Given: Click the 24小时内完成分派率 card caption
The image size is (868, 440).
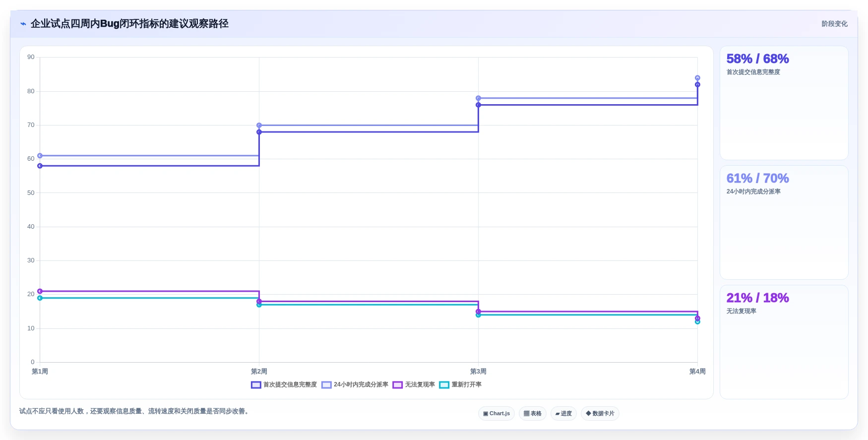Looking at the screenshot, I should (753, 191).
